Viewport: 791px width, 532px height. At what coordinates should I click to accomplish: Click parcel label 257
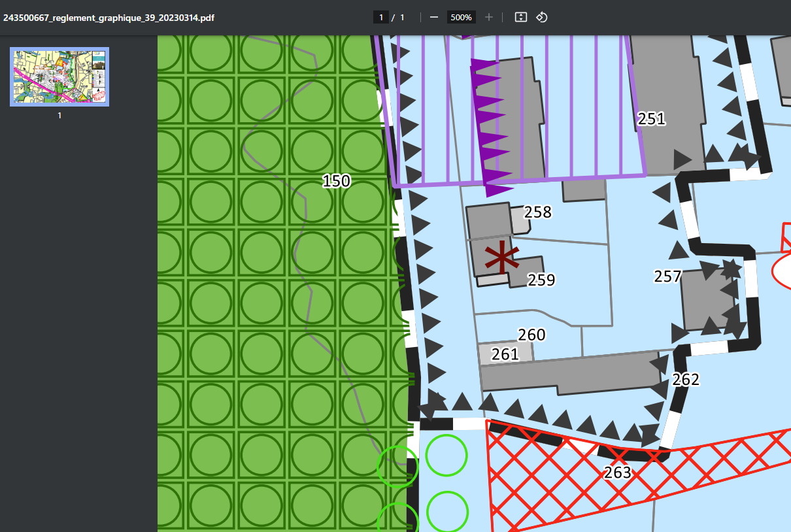pos(667,276)
